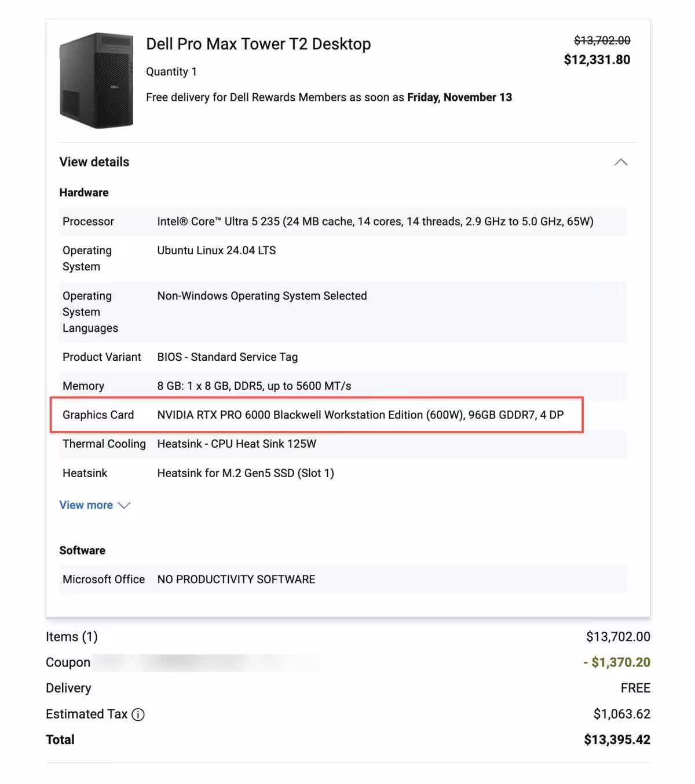
Task: Click the Software section heading
Action: pyautogui.click(x=82, y=550)
